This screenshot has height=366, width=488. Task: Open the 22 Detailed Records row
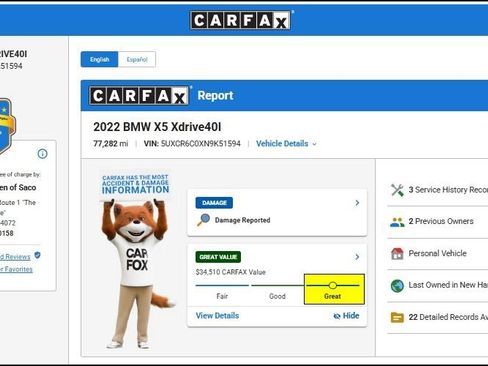click(438, 317)
